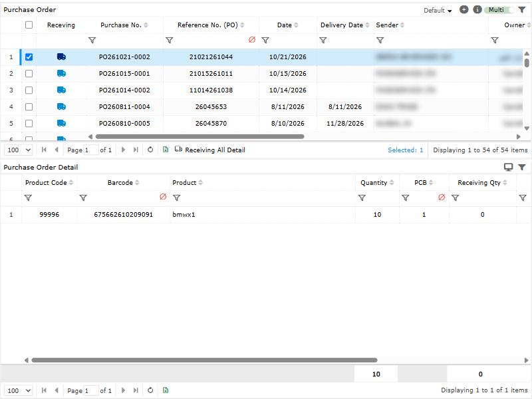This screenshot has width=532, height=399.
Task: Sort by Date column header
Action: tap(288, 25)
